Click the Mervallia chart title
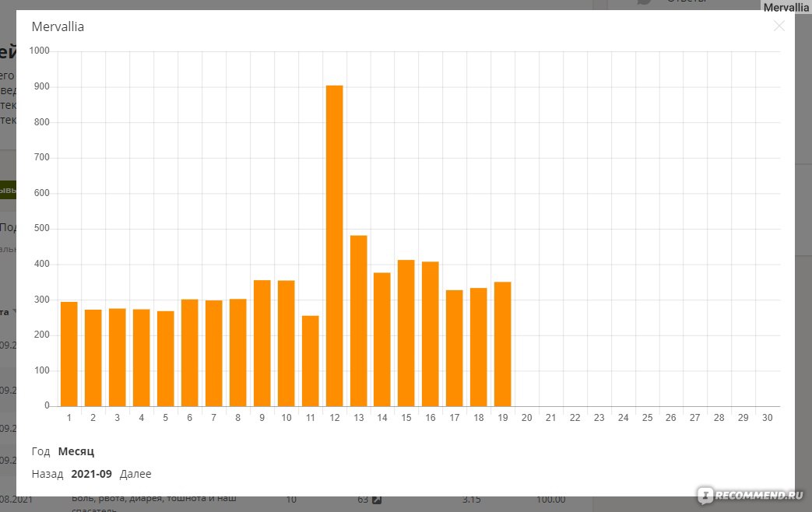The height and width of the screenshot is (512, 812). (58, 26)
